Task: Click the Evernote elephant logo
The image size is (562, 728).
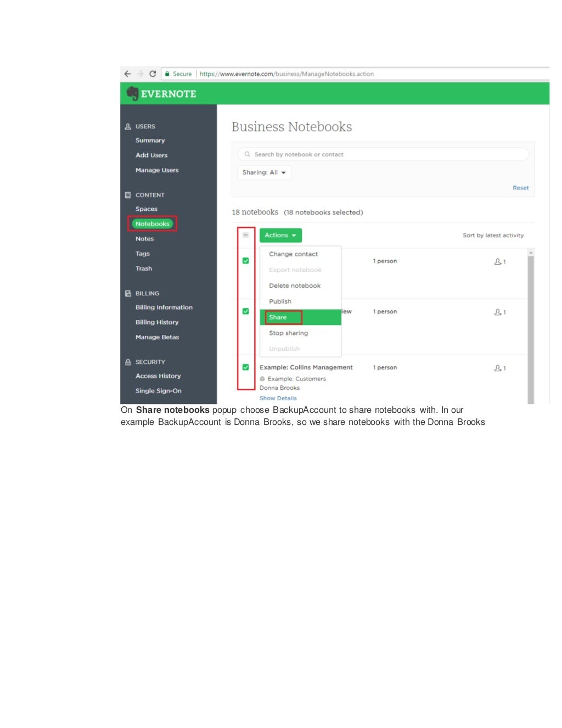Action: [132, 93]
